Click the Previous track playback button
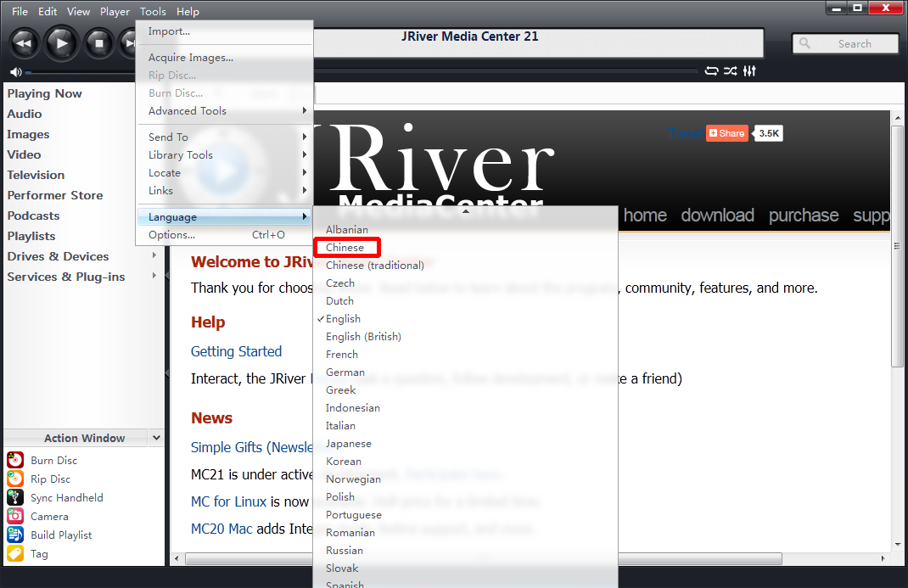The width and height of the screenshot is (908, 588). point(24,43)
